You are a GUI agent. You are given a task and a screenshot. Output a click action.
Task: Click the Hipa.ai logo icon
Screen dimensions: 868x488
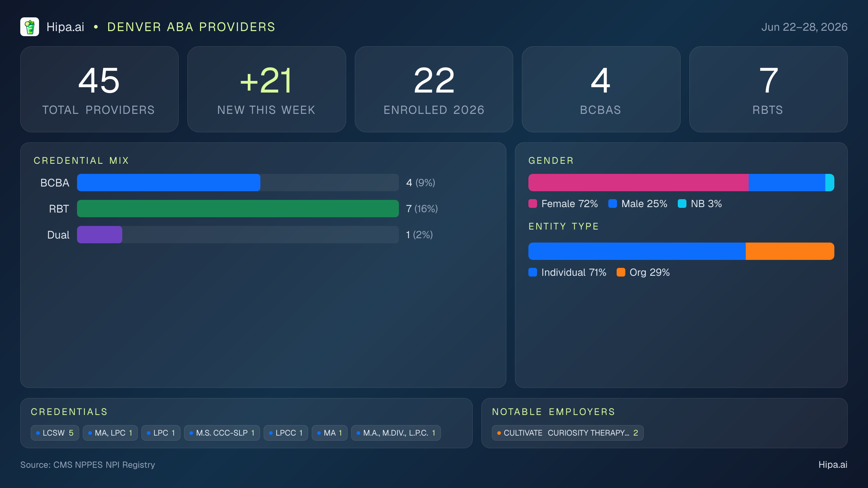[x=30, y=27]
